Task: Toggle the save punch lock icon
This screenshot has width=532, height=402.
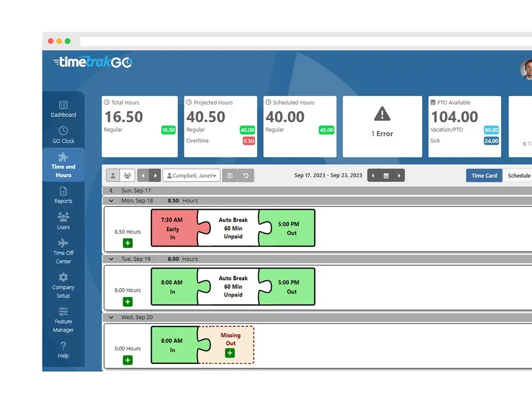Action: point(231,175)
